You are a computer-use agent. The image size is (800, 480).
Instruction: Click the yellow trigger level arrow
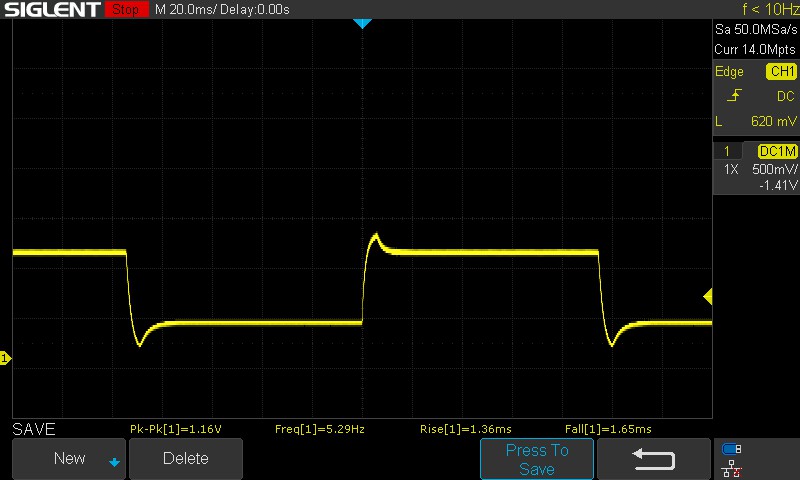coord(708,296)
